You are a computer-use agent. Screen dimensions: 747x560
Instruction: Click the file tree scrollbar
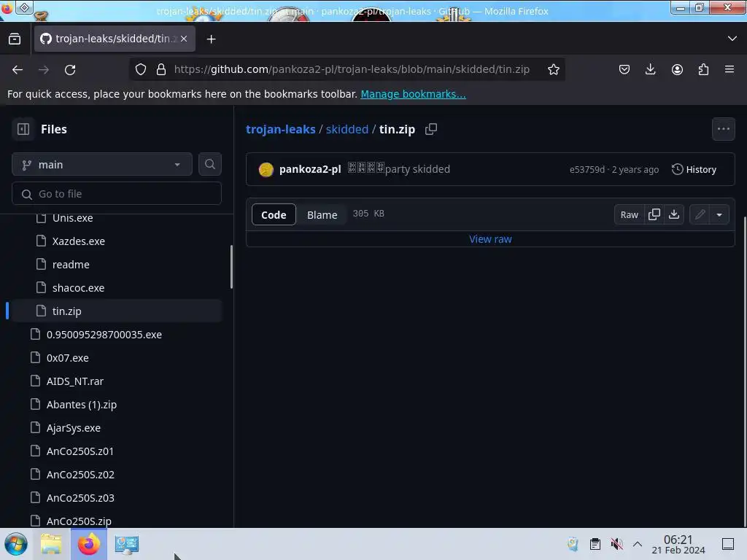pyautogui.click(x=231, y=267)
